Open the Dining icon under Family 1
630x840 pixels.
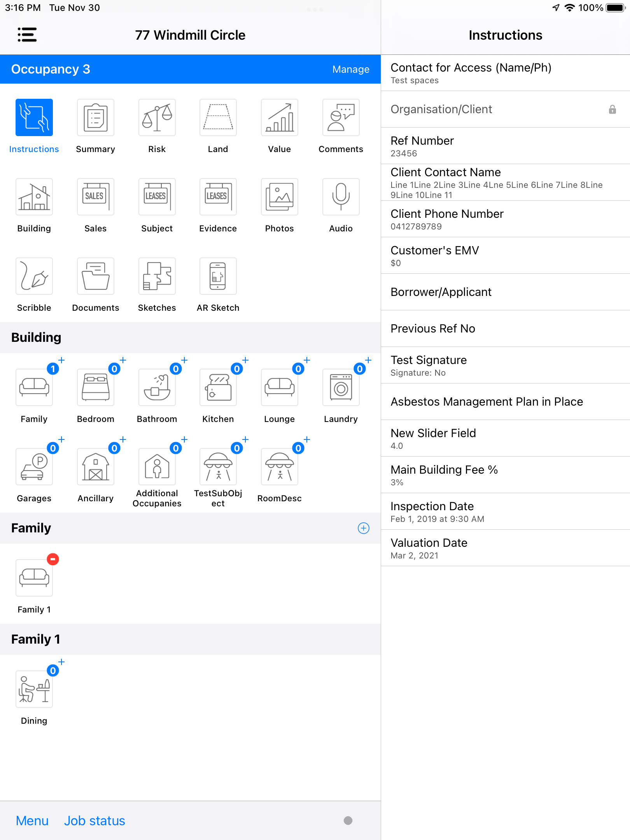pyautogui.click(x=34, y=689)
